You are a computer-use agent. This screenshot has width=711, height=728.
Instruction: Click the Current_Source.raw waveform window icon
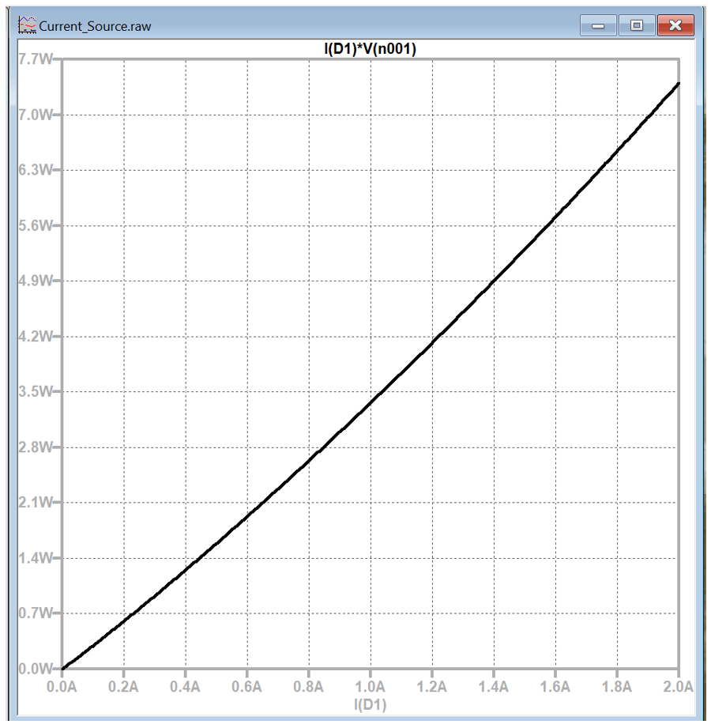pyautogui.click(x=27, y=25)
